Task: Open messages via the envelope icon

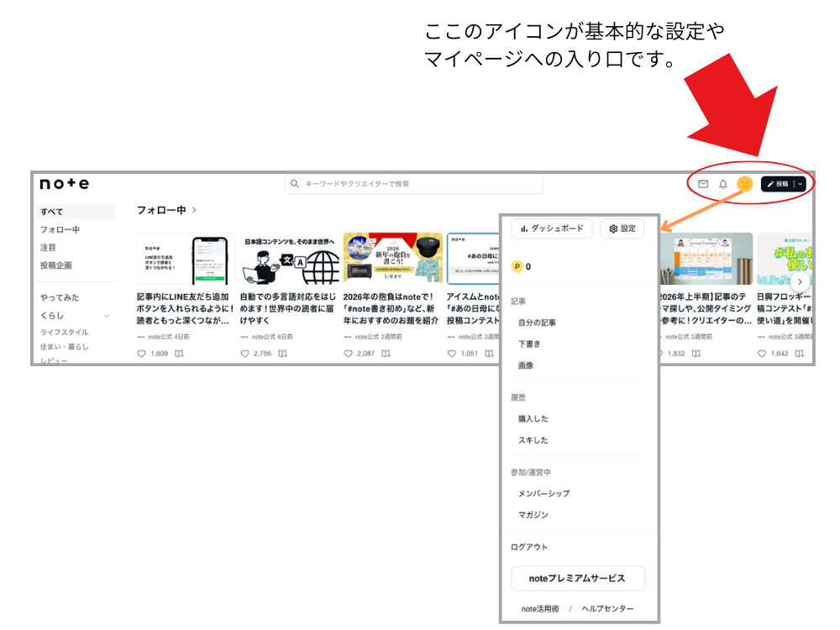Action: pyautogui.click(x=704, y=183)
